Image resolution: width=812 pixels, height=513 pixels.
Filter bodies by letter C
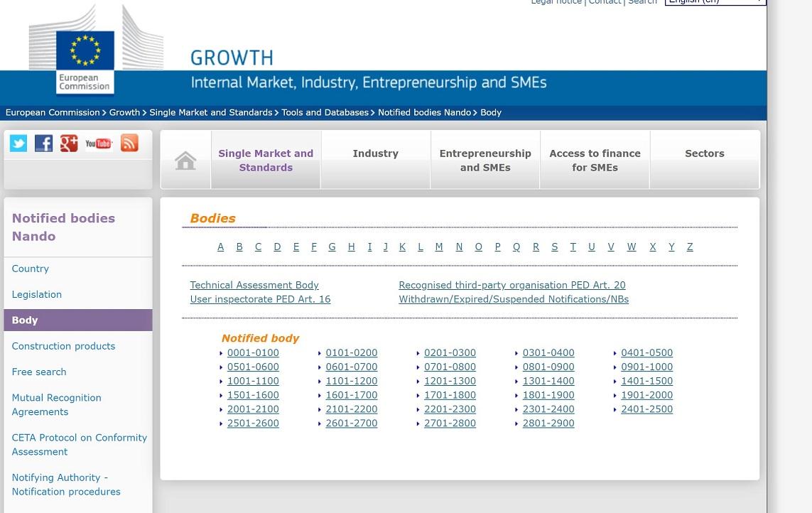[258, 247]
